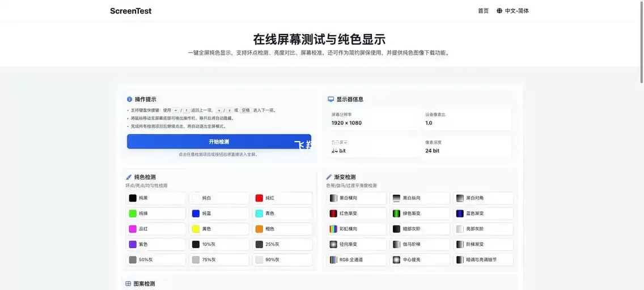Click the 伽马阶梯 gamma step card
The image size is (644, 290).
(420, 245)
